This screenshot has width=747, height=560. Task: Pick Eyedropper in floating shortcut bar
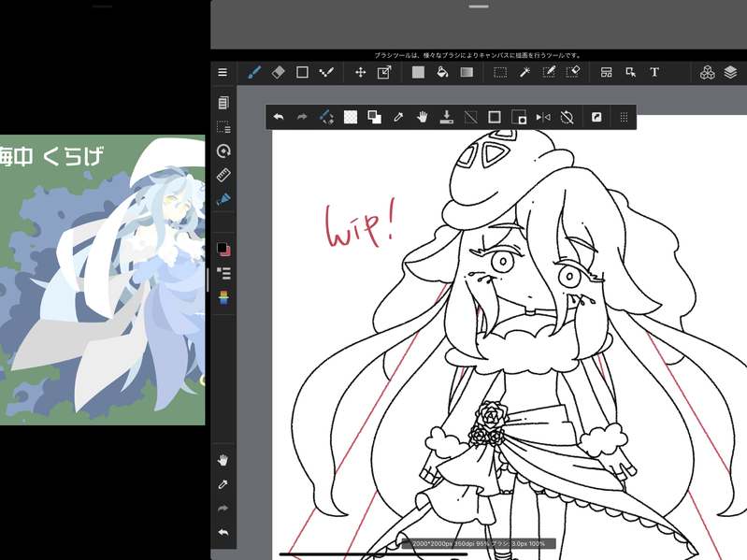click(x=398, y=117)
